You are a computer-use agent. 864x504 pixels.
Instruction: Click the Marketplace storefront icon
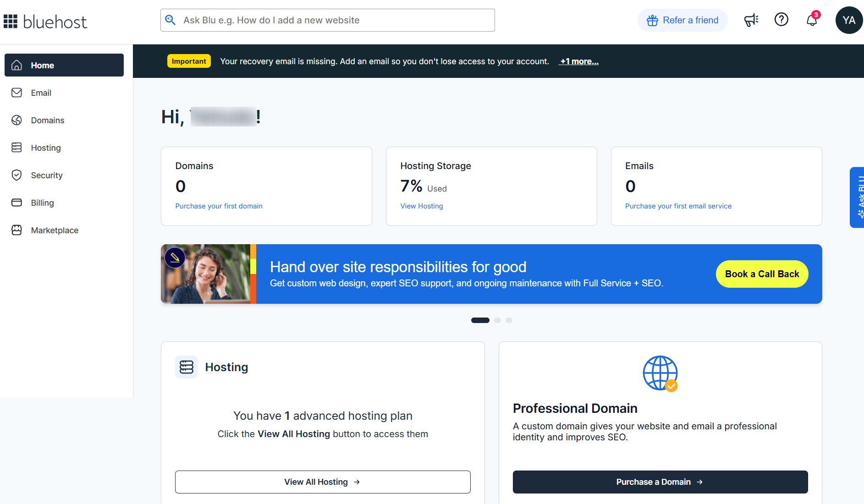click(x=17, y=230)
